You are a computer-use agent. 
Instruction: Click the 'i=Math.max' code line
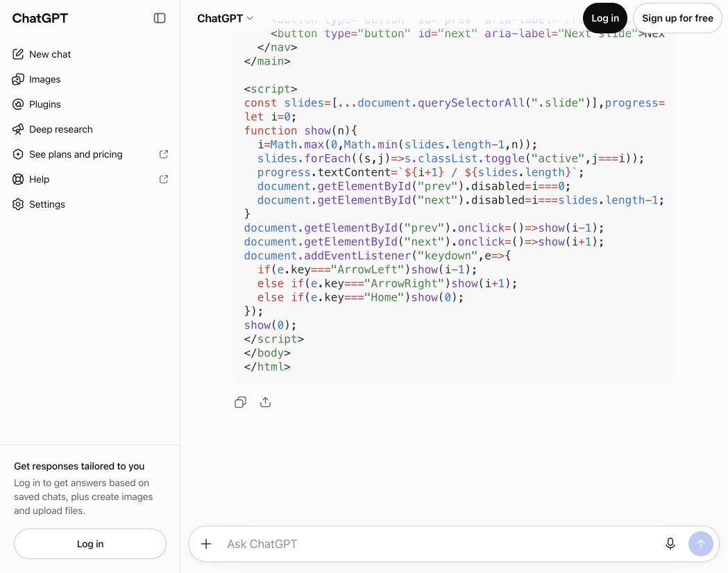click(x=398, y=144)
